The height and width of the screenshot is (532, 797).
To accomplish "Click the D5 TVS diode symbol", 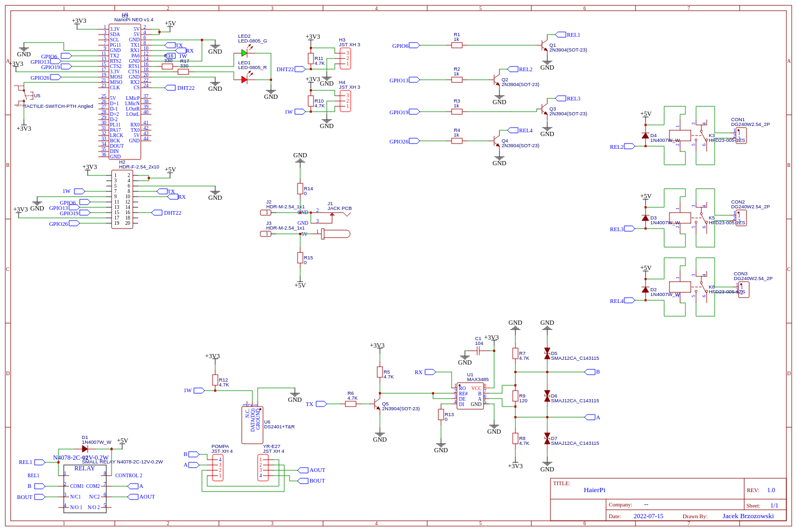I will 547,353.
